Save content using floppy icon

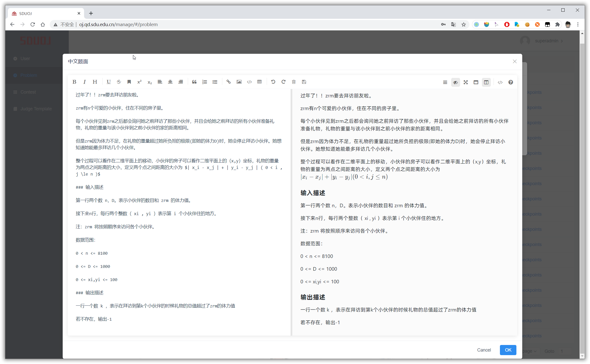tap(304, 82)
